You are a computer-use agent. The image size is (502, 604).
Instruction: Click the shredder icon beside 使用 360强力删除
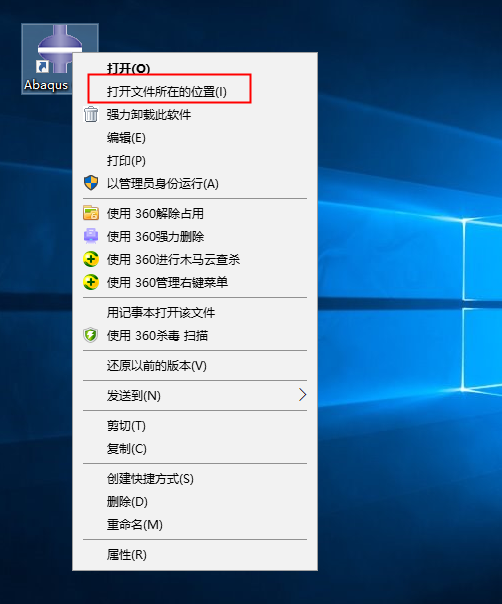coord(91,236)
